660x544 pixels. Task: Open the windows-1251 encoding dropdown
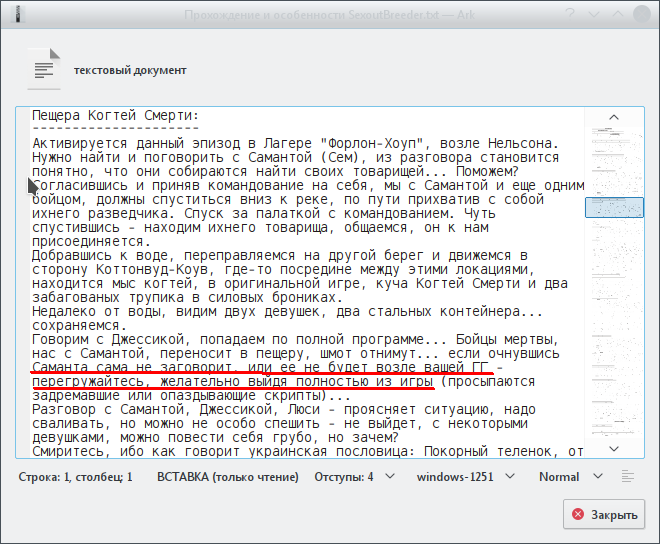(464, 477)
